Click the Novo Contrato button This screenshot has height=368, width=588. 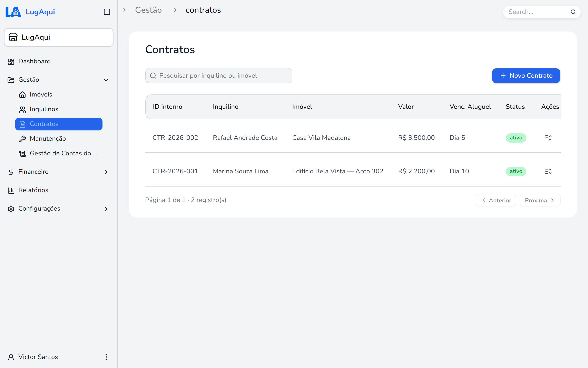[x=526, y=76]
